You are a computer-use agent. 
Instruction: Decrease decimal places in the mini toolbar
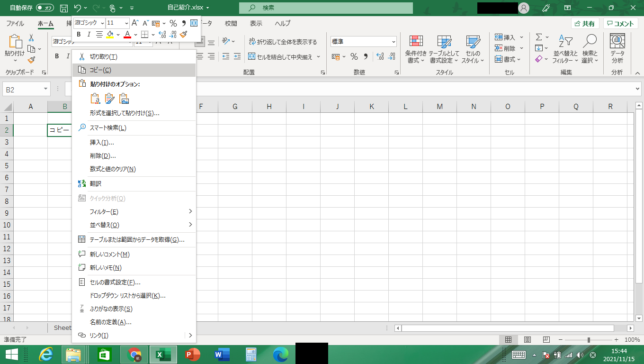pyautogui.click(x=173, y=34)
